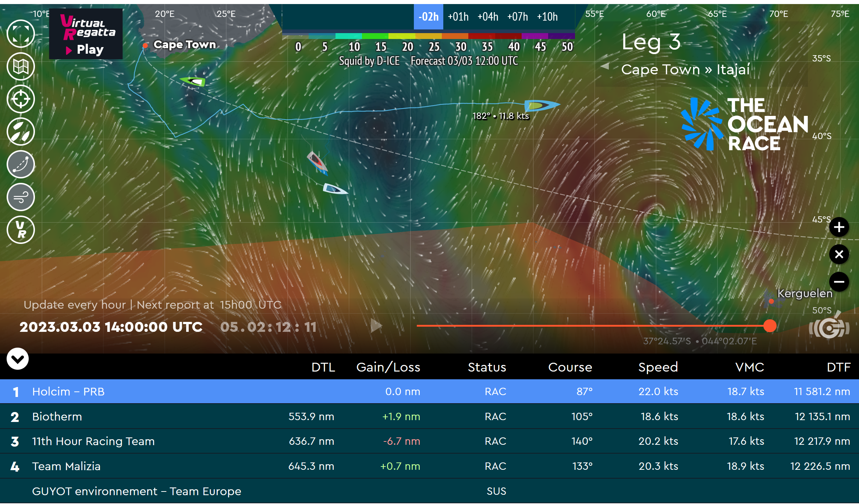Viewport: 859px width, 504px height.
Task: Zoom in with the plus button
Action: 839,227
